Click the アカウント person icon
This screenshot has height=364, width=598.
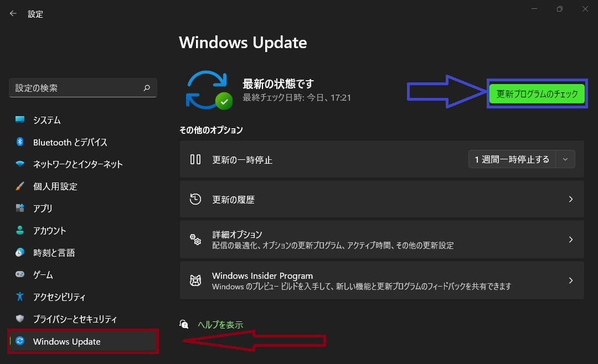click(20, 230)
